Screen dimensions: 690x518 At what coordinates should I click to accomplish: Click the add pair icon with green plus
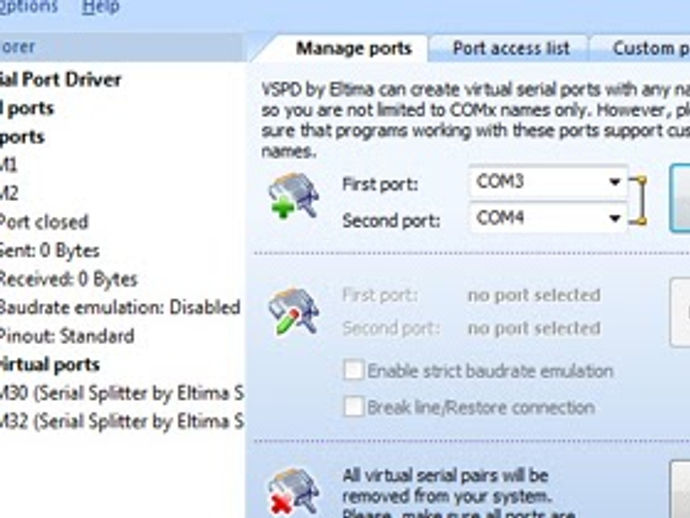tap(293, 197)
